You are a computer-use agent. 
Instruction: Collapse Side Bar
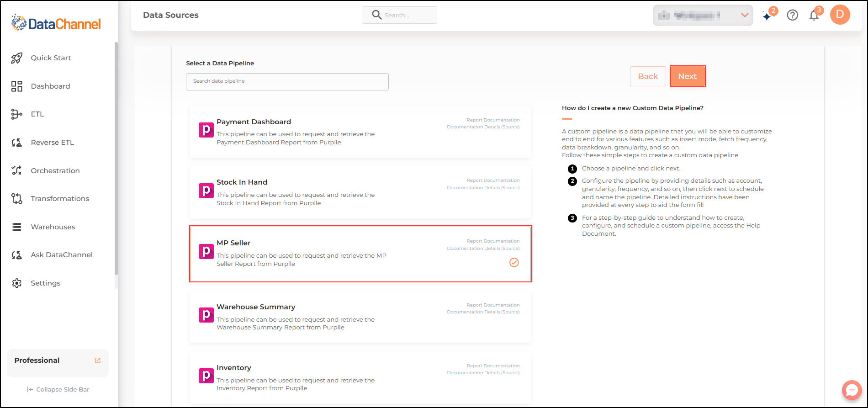pyautogui.click(x=58, y=389)
